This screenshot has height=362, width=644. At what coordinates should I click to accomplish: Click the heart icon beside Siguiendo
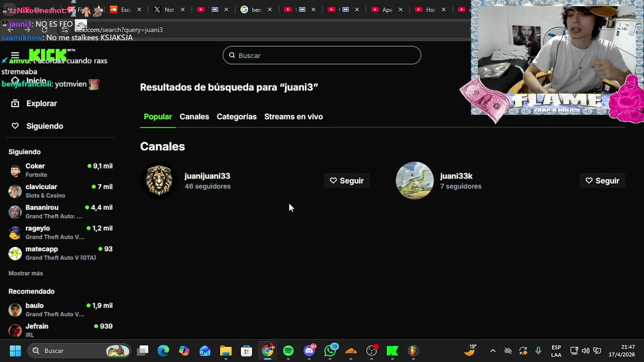tap(15, 126)
